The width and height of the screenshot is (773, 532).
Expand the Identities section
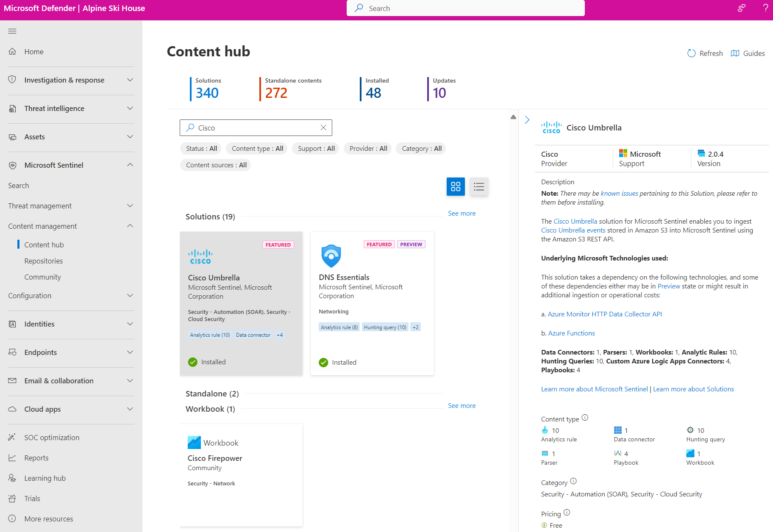click(x=130, y=324)
